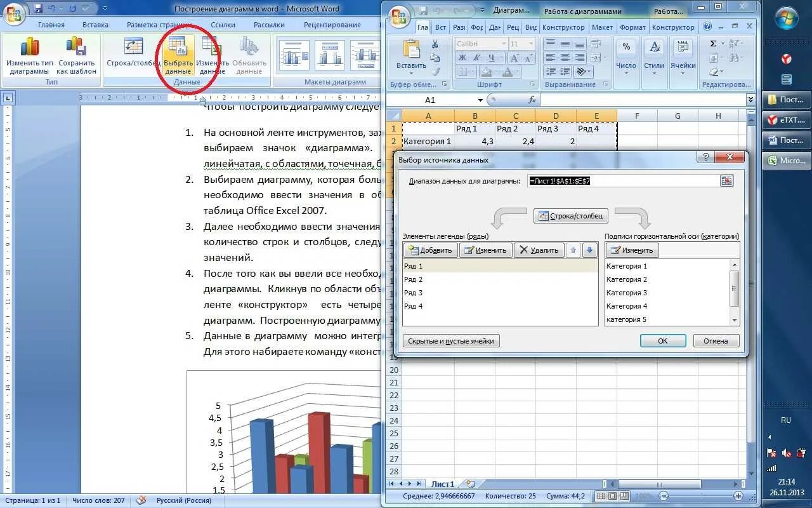Click Изменить тип диаграммы in Word ribbon
The height and width of the screenshot is (508, 812).
click(29, 56)
